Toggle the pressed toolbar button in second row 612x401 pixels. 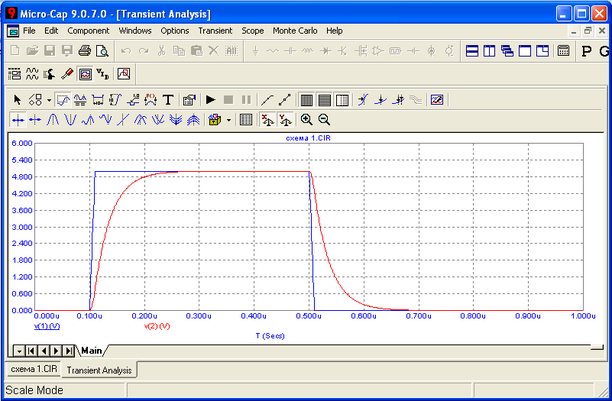coord(84,74)
